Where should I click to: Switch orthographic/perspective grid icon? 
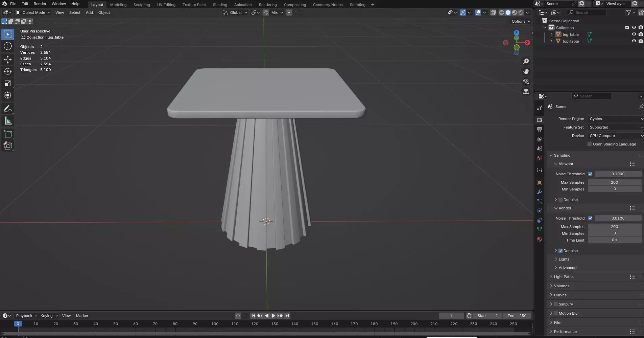[526, 92]
